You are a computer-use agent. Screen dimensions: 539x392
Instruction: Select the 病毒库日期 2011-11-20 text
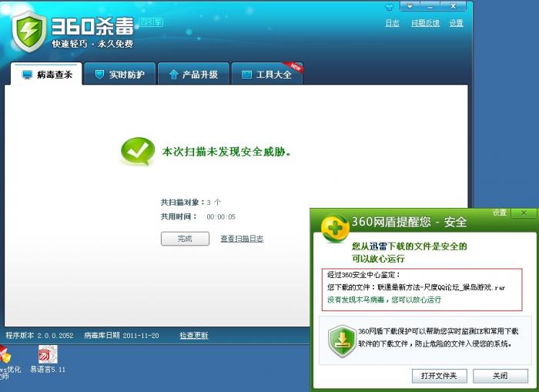(122, 335)
